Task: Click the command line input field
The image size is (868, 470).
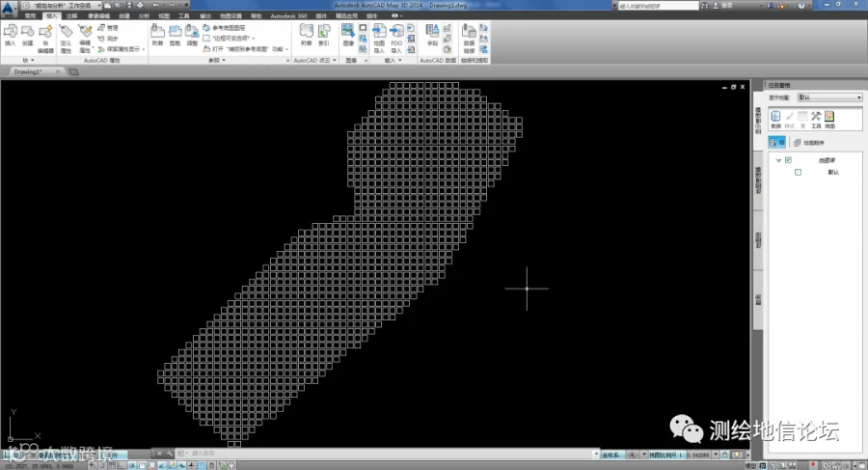Action: point(388,454)
